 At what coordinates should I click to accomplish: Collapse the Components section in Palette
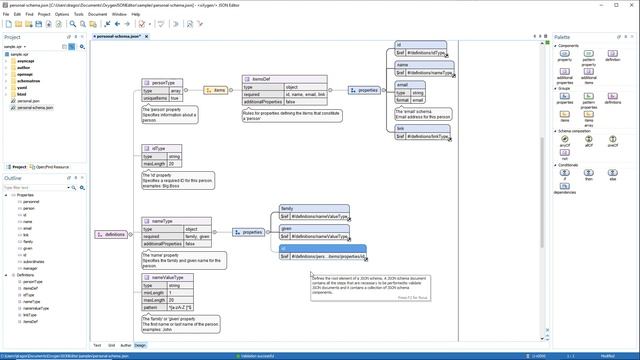[556, 46]
